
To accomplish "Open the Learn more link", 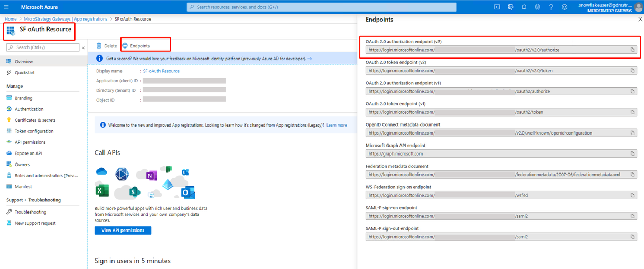I will [337, 125].
